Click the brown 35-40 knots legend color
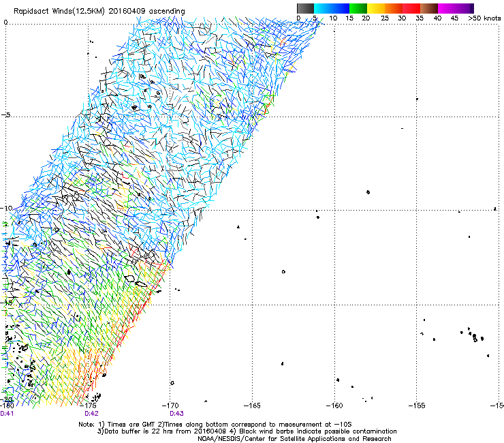The image size is (504, 443). click(x=429, y=8)
